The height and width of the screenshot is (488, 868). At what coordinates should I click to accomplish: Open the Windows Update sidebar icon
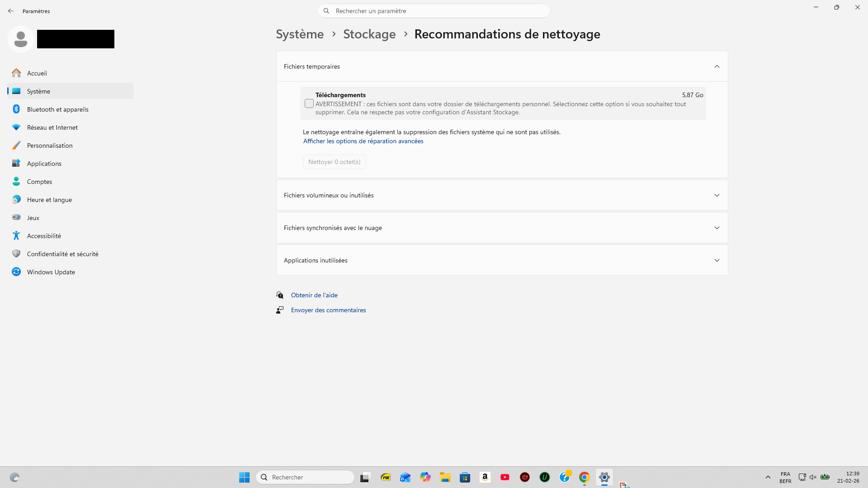(16, 272)
